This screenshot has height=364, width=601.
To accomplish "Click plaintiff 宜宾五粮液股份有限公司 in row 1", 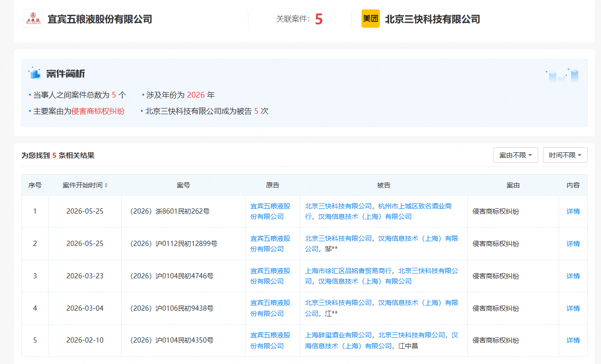I will click(270, 211).
